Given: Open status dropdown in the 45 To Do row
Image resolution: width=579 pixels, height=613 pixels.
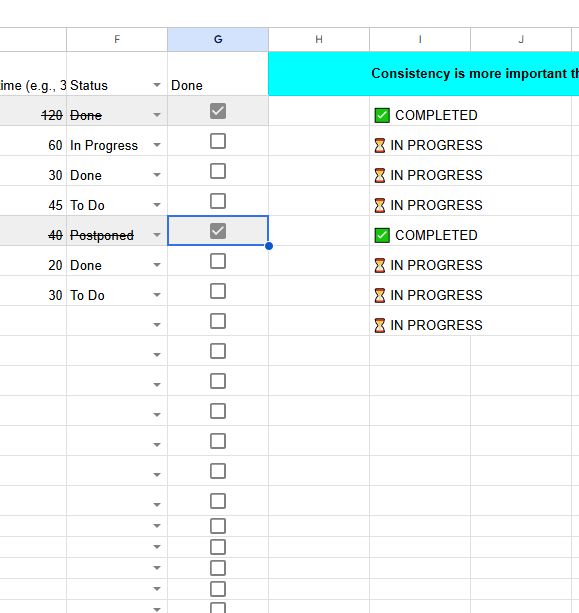Looking at the screenshot, I should (x=157, y=205).
